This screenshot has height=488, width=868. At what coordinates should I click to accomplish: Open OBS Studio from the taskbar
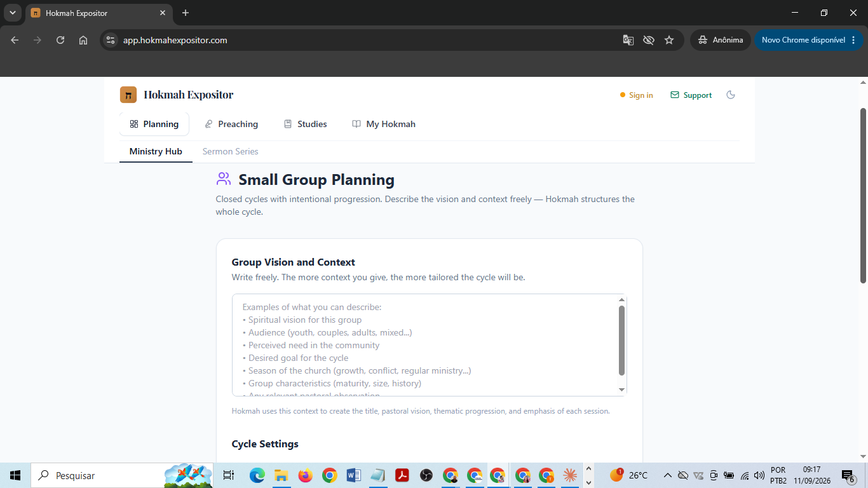coord(426,475)
